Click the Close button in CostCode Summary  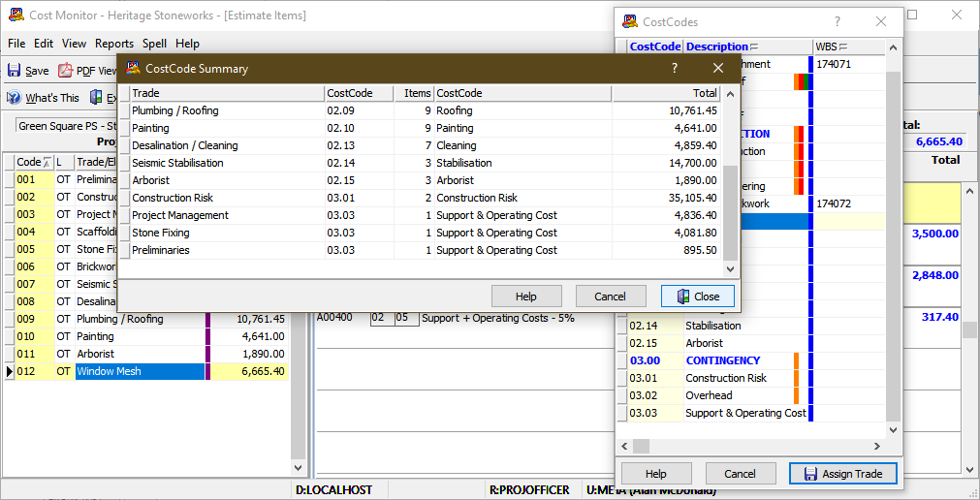(x=698, y=297)
